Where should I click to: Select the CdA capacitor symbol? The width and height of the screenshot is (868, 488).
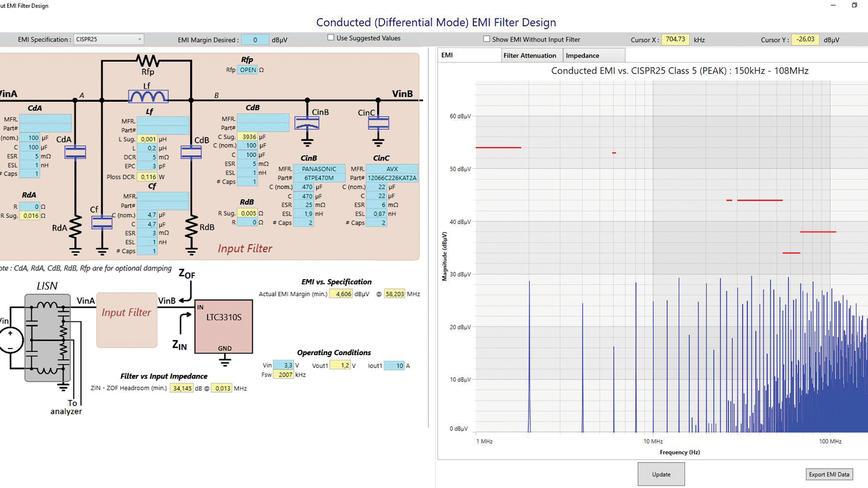pos(75,152)
